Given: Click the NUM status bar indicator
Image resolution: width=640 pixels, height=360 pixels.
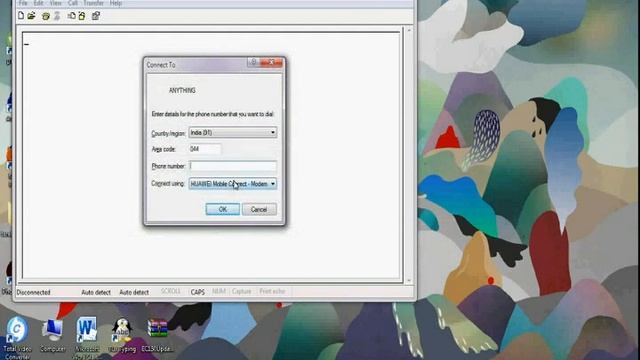Looking at the screenshot, I should click(219, 291).
